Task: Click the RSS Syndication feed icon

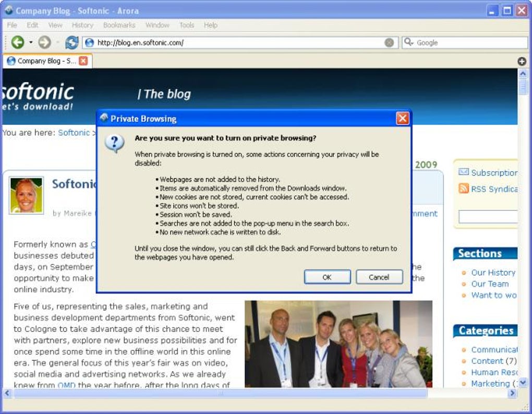Action: pyautogui.click(x=464, y=188)
